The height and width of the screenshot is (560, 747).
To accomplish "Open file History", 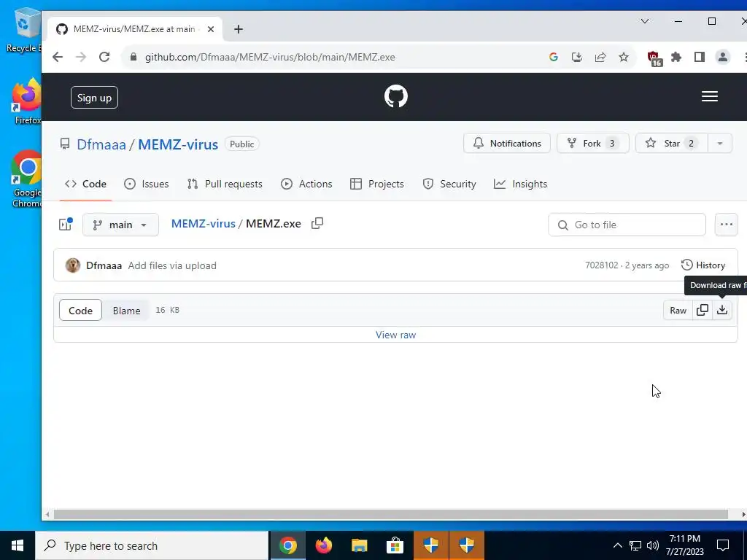I will (703, 265).
